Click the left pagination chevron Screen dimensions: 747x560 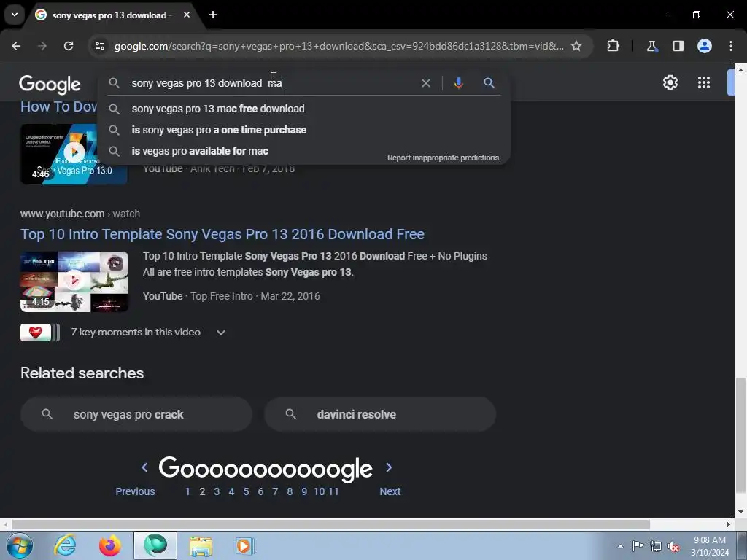pos(144,467)
